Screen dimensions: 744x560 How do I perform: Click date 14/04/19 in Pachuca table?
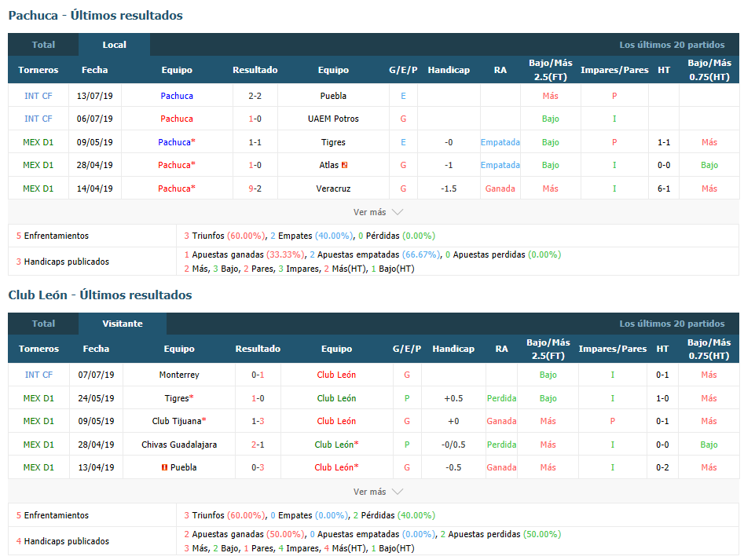[x=95, y=188]
